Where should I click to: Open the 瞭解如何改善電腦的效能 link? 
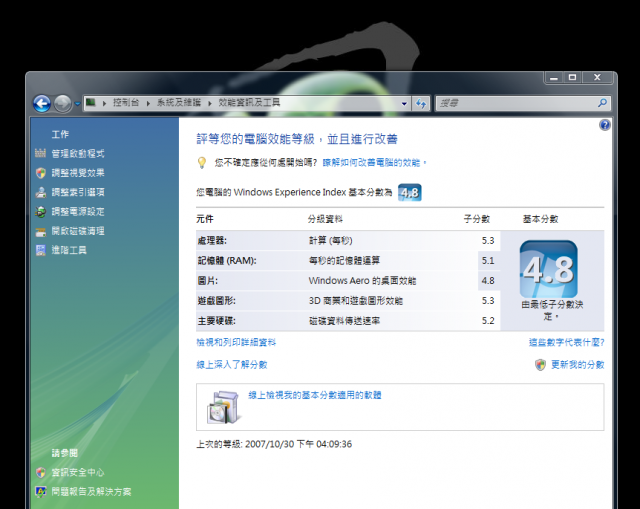(x=374, y=163)
